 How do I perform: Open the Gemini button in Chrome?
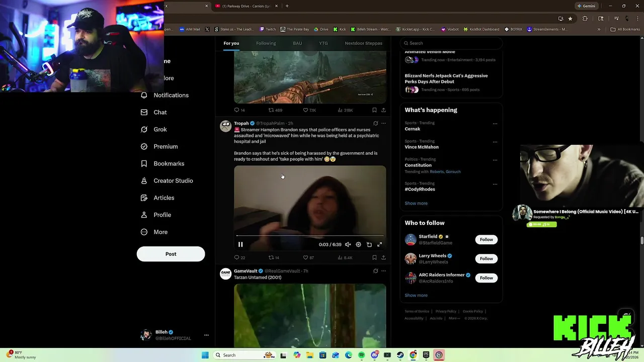(586, 6)
